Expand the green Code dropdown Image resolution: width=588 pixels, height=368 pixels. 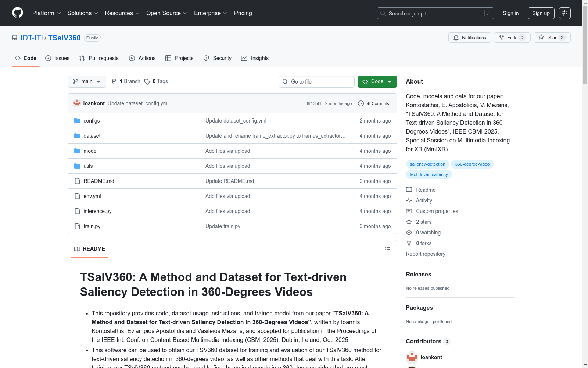pos(377,82)
